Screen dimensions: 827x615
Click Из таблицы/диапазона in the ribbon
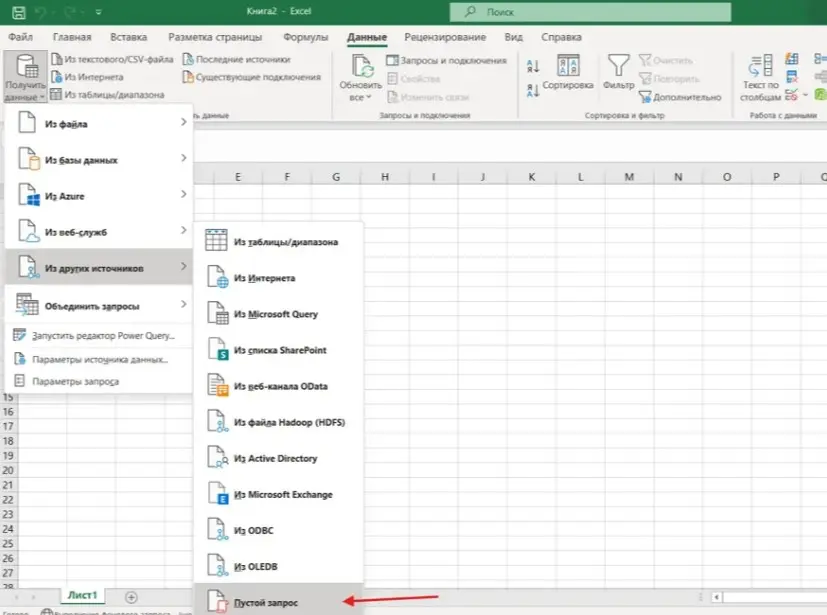pyautogui.click(x=108, y=95)
